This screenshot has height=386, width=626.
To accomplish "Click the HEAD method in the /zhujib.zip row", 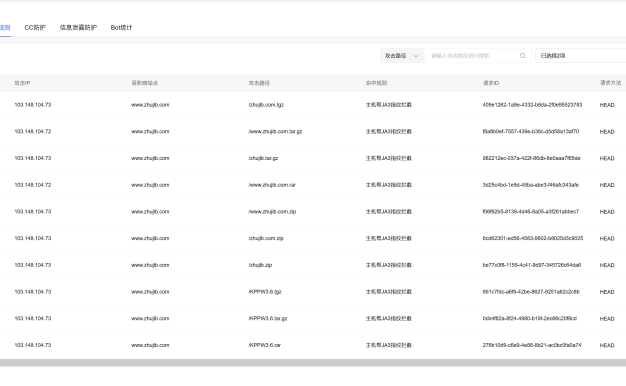I will 607,265.
